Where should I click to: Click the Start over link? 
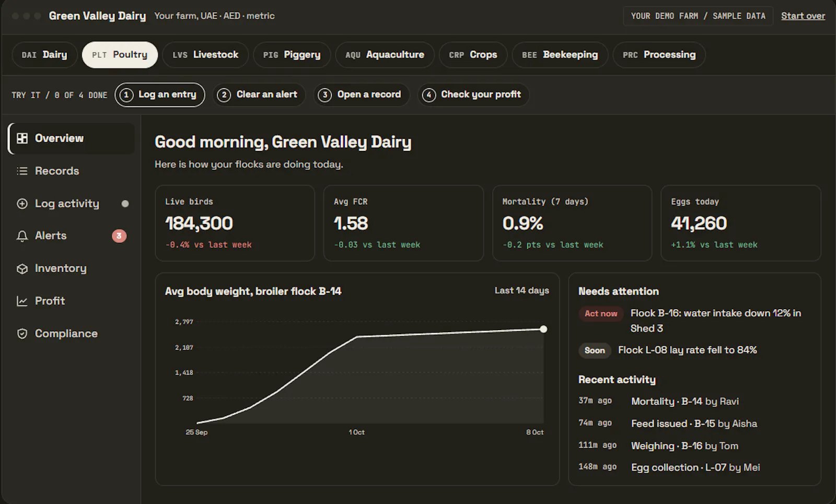pos(803,16)
